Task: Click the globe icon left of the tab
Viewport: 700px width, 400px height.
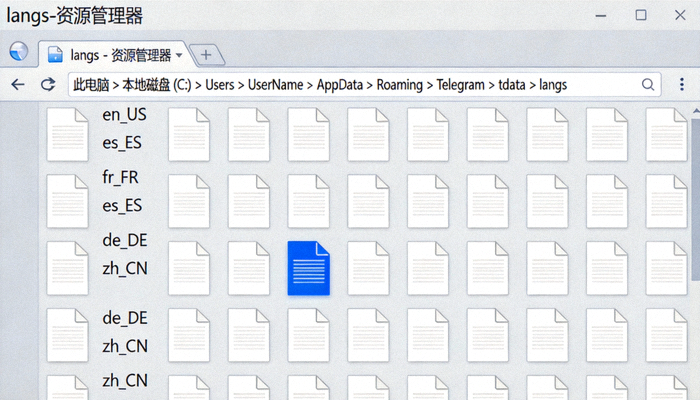Action: point(18,53)
